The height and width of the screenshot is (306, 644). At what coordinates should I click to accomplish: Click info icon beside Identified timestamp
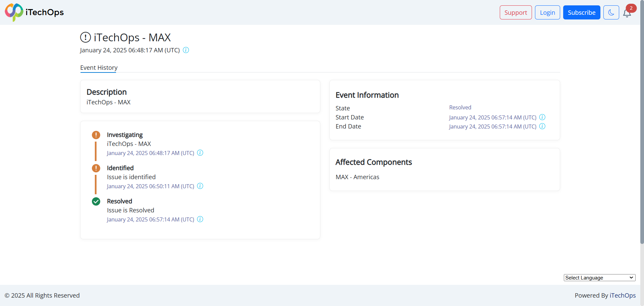coord(200,186)
